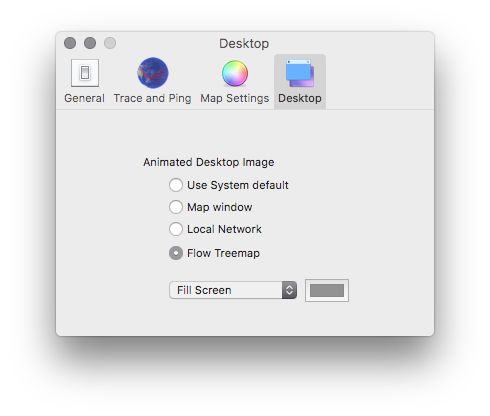Click the Desktop tab label text
The image size is (490, 416).
point(300,98)
